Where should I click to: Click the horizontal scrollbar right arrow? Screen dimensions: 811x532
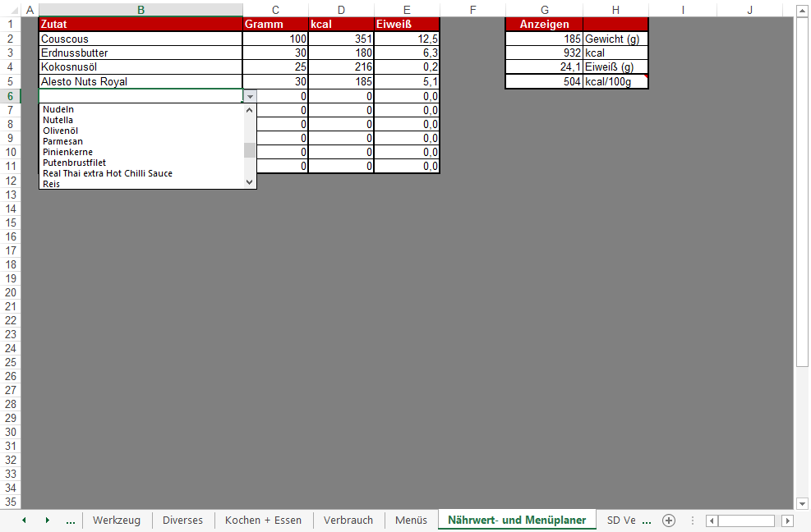(787, 521)
